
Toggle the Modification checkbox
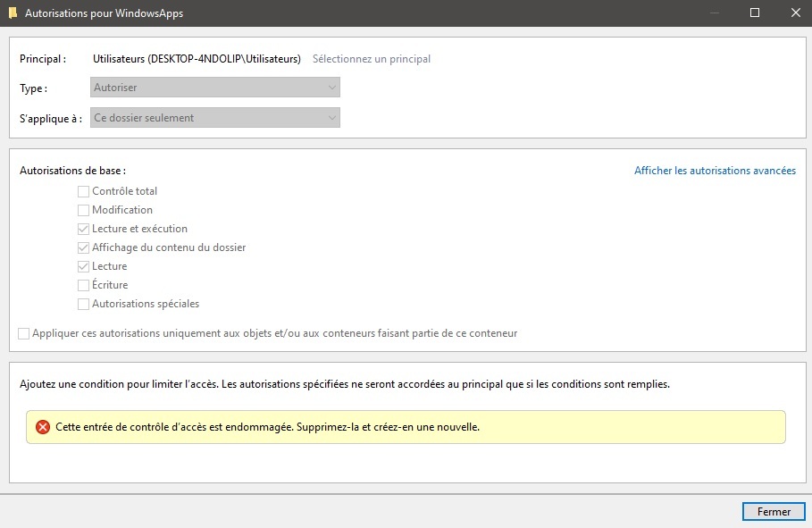coord(84,210)
